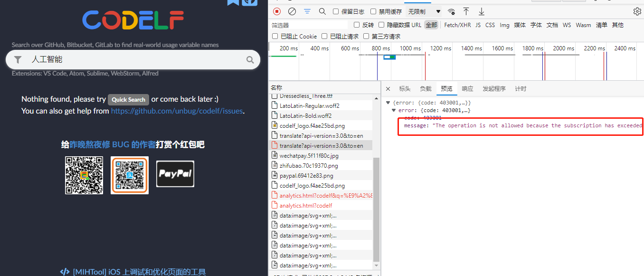Filter requests by Wasm type
The width and height of the screenshot is (644, 276).
pyautogui.click(x=583, y=25)
